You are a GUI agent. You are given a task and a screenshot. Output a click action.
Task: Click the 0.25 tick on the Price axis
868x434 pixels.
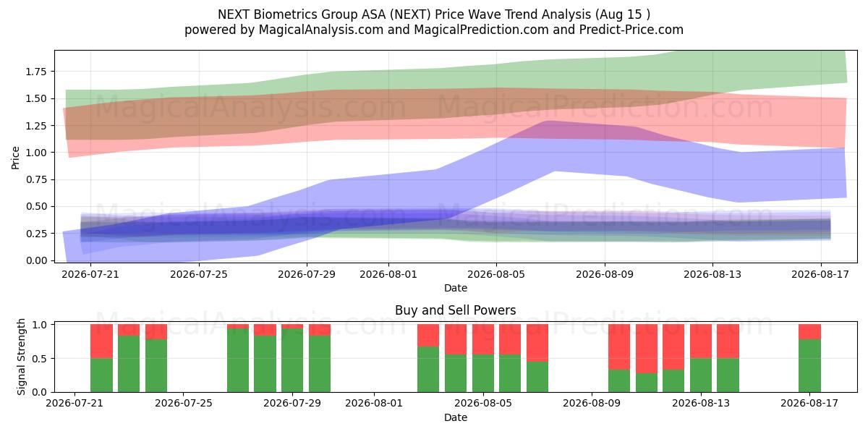tap(36, 234)
